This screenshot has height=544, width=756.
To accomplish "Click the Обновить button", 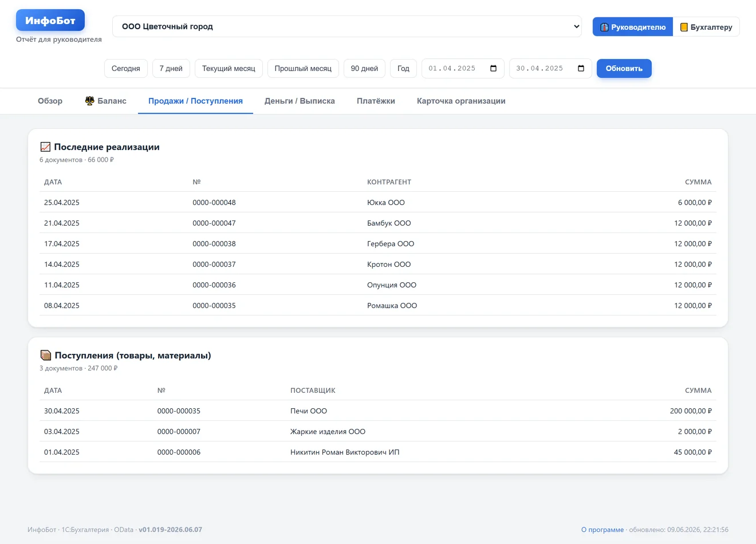I will tap(624, 68).
